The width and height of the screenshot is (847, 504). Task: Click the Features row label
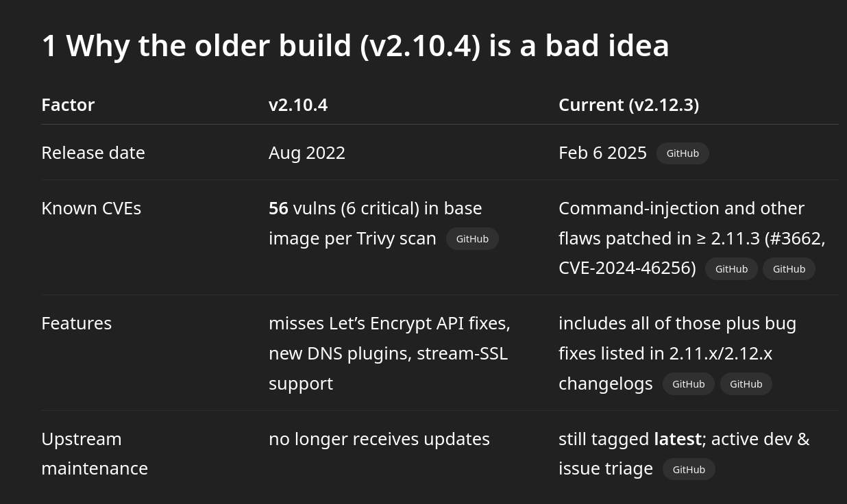76,323
